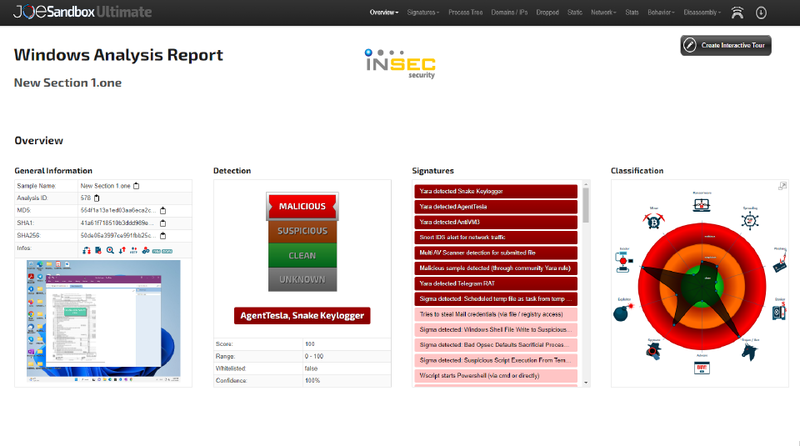Screen dimensions: 800x446
Task: Click the download icon in navbar
Action: coord(762,13)
